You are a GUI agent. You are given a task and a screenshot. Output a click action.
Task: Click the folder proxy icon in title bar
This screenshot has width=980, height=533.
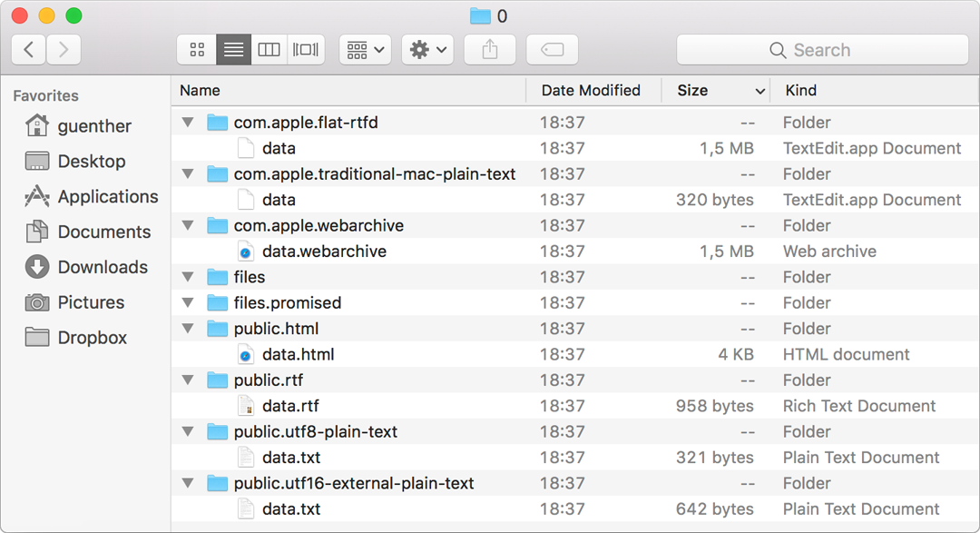coord(480,15)
